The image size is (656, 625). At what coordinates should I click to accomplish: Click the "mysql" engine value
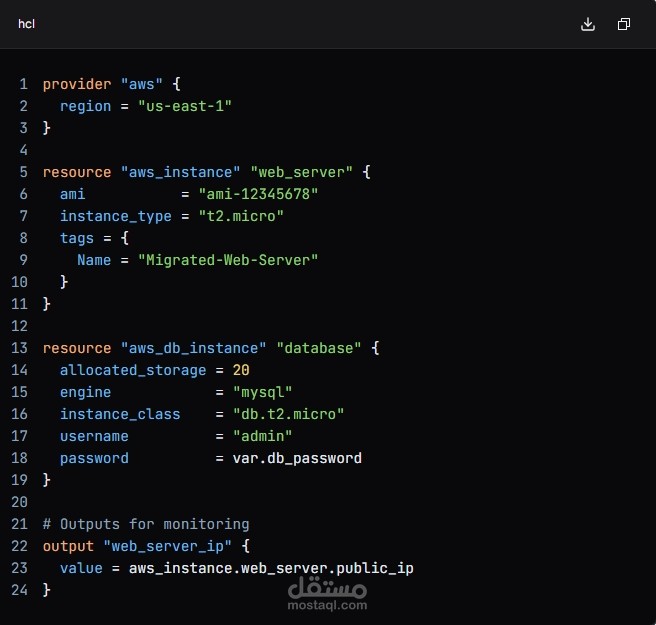coord(262,392)
